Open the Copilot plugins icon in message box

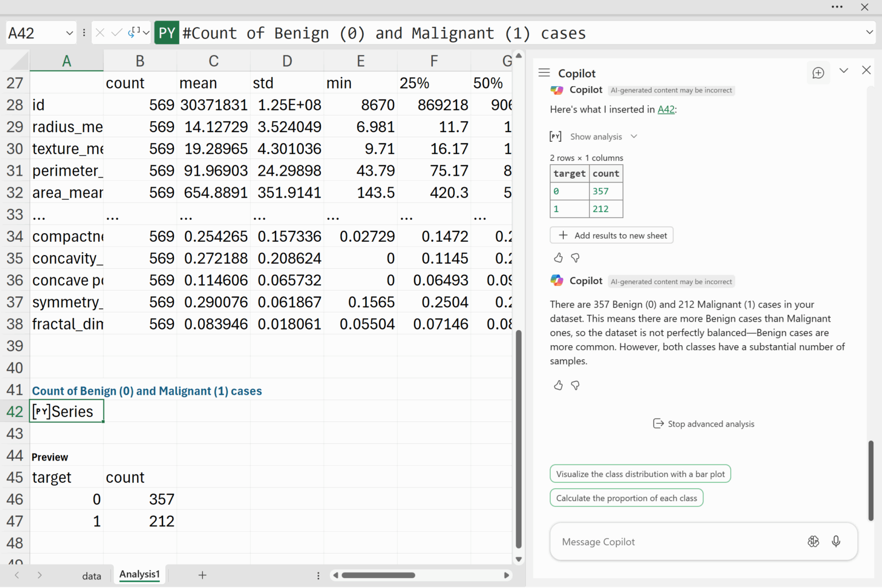813,541
